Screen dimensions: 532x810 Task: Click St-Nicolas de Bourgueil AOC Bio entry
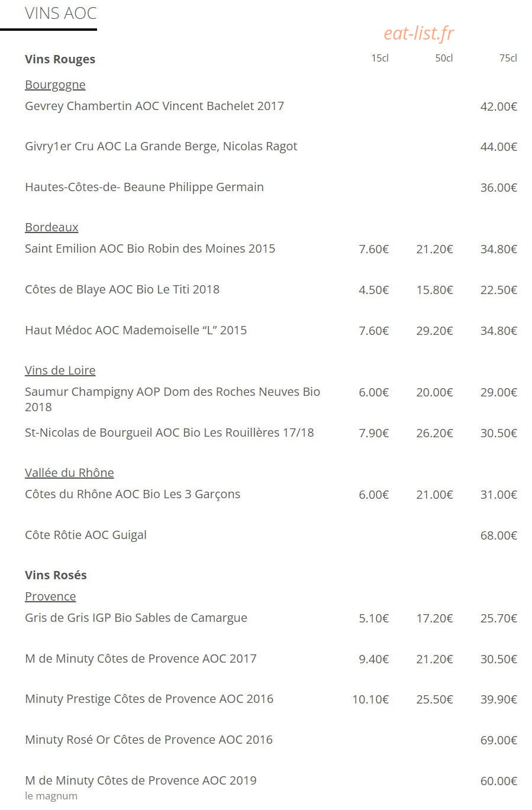click(169, 433)
